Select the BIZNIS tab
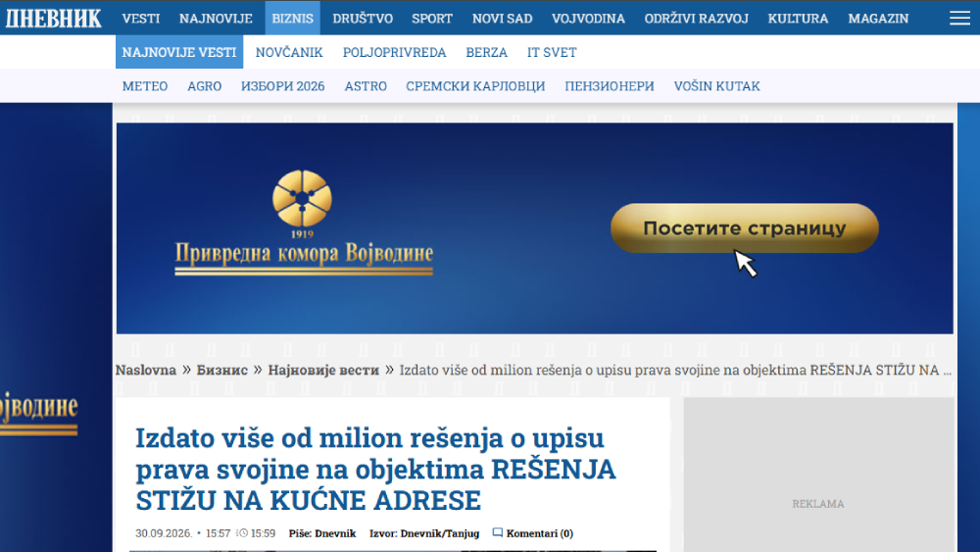The width and height of the screenshot is (980, 552). click(x=292, y=18)
